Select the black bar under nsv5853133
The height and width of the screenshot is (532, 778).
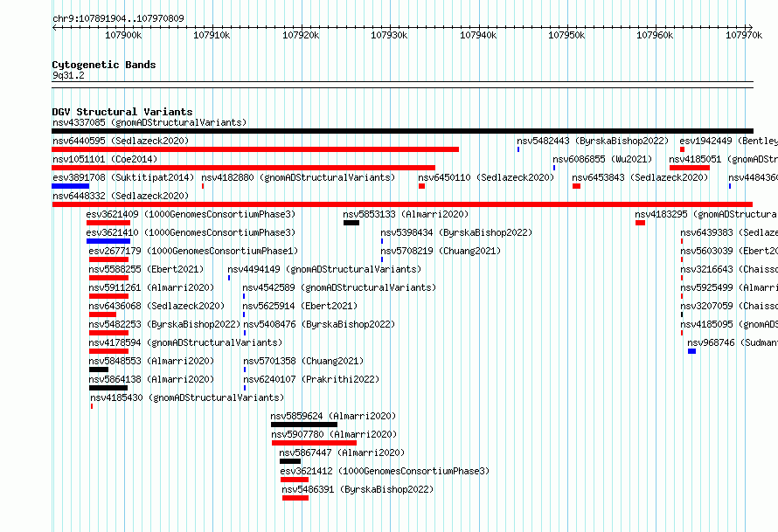351,223
